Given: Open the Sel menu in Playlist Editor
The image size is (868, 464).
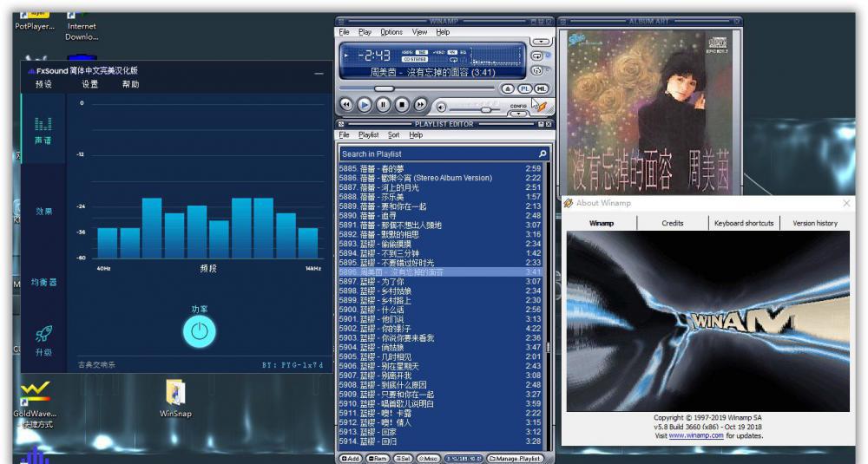Looking at the screenshot, I should tap(403, 459).
